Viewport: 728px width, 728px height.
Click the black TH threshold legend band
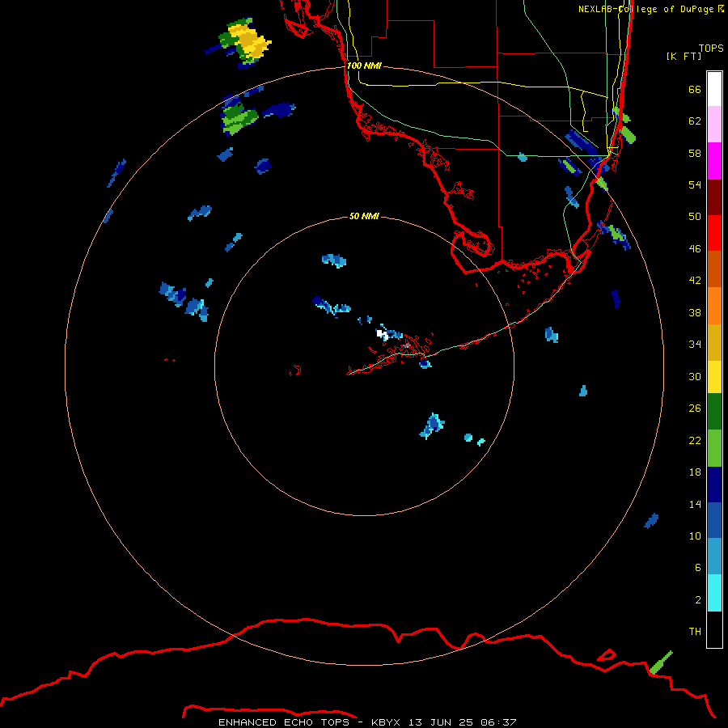click(714, 629)
